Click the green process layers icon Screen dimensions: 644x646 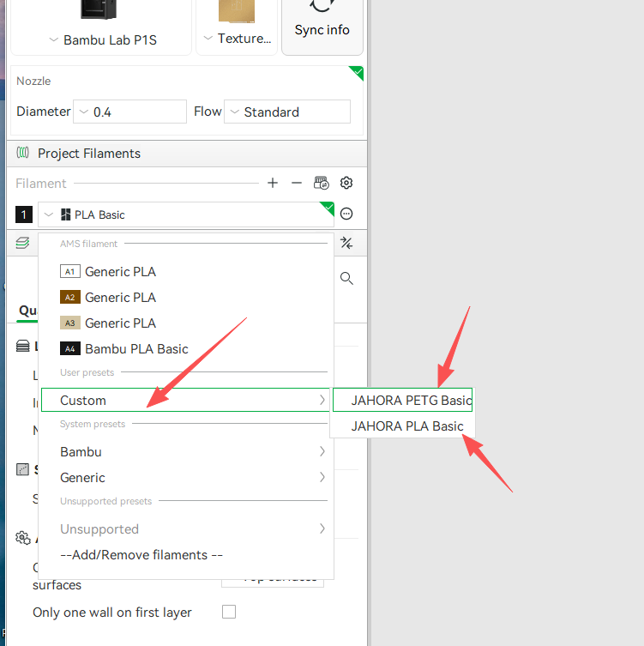click(22, 243)
